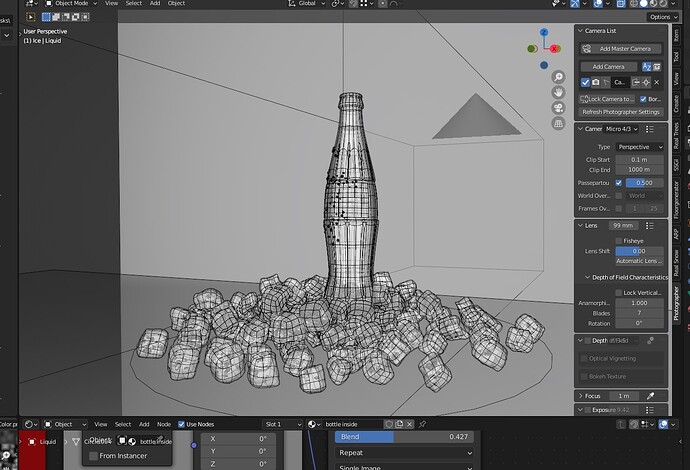Duplicate the bottle inside material icon

399,424
